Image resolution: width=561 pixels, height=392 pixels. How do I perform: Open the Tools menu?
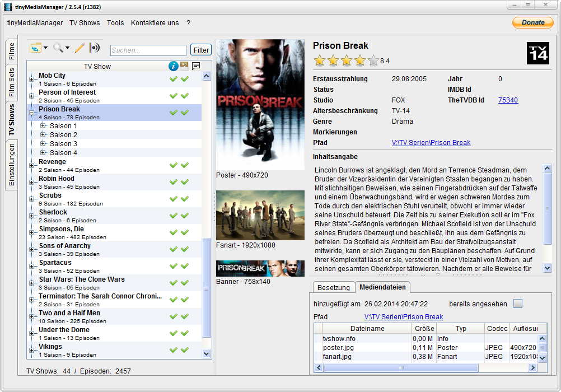coord(115,23)
